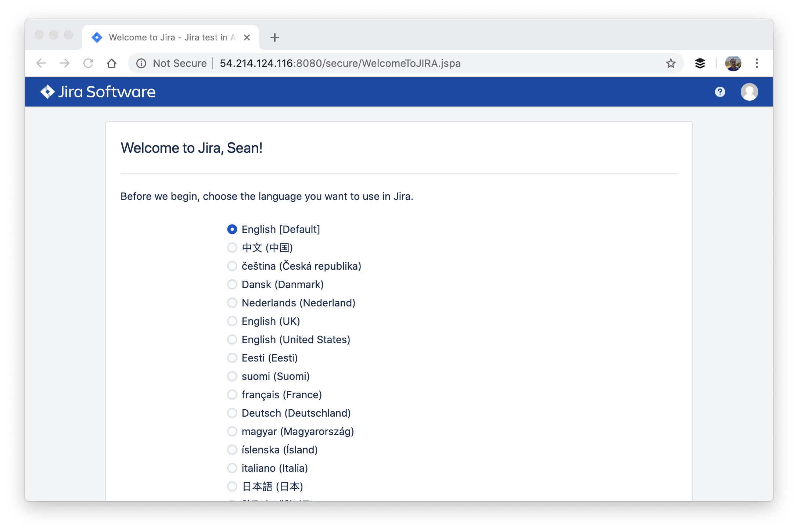Pick Deutsch (Deutschland) language
798x532 pixels.
232,413
